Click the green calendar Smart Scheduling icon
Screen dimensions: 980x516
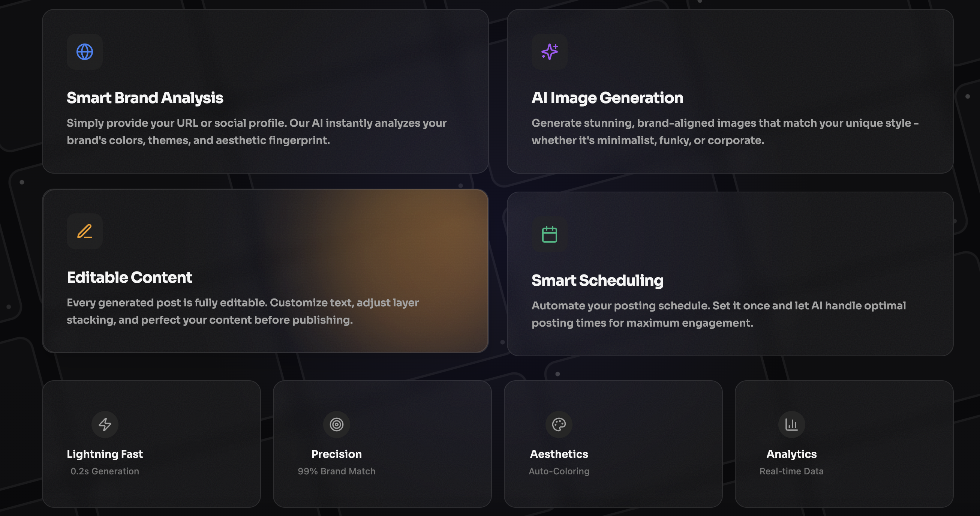[x=550, y=235]
